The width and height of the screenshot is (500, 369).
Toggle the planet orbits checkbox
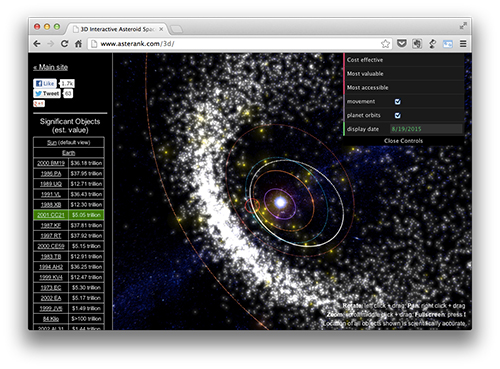pyautogui.click(x=397, y=115)
